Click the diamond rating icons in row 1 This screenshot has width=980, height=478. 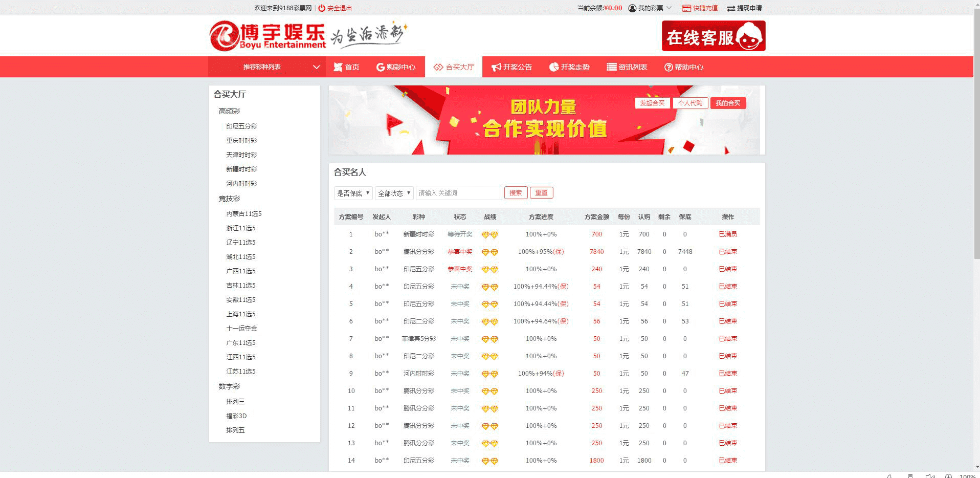click(x=489, y=235)
